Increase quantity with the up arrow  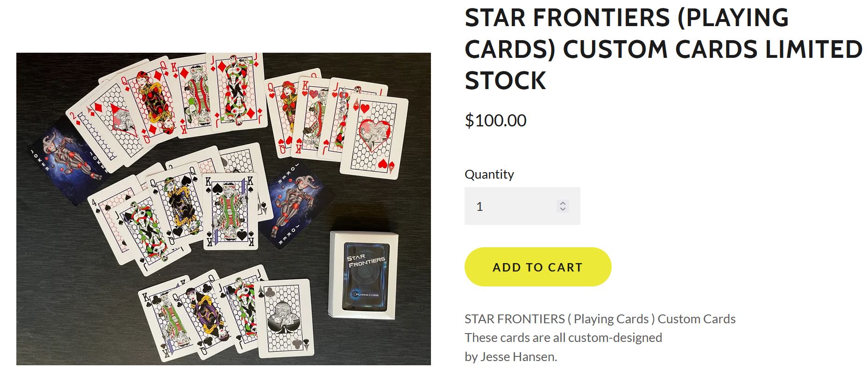click(563, 203)
